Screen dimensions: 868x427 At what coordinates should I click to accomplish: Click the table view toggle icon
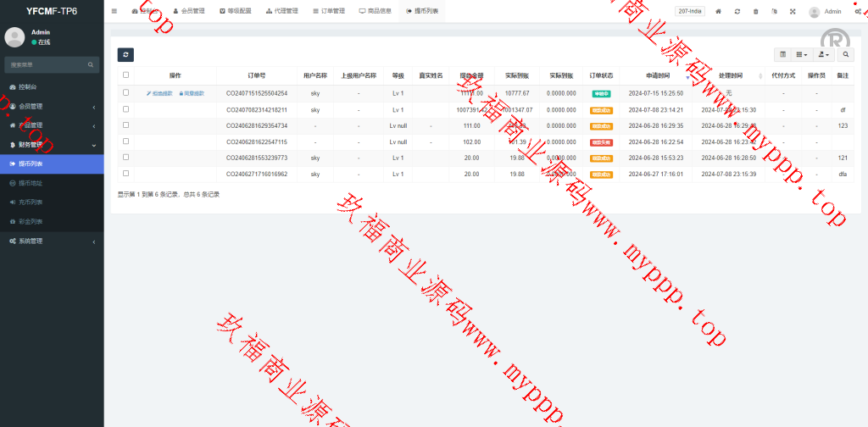783,54
